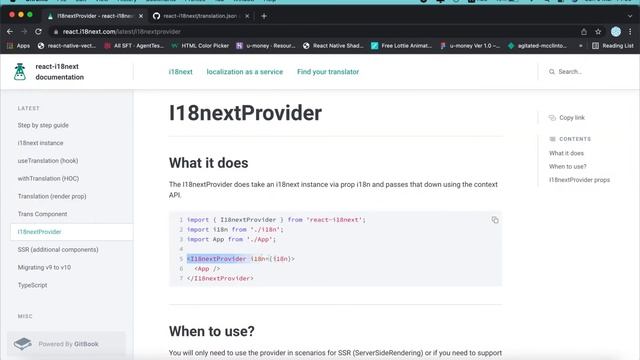Close the I18nextProvider tab
This screenshot has width=640, height=360.
[141, 16]
